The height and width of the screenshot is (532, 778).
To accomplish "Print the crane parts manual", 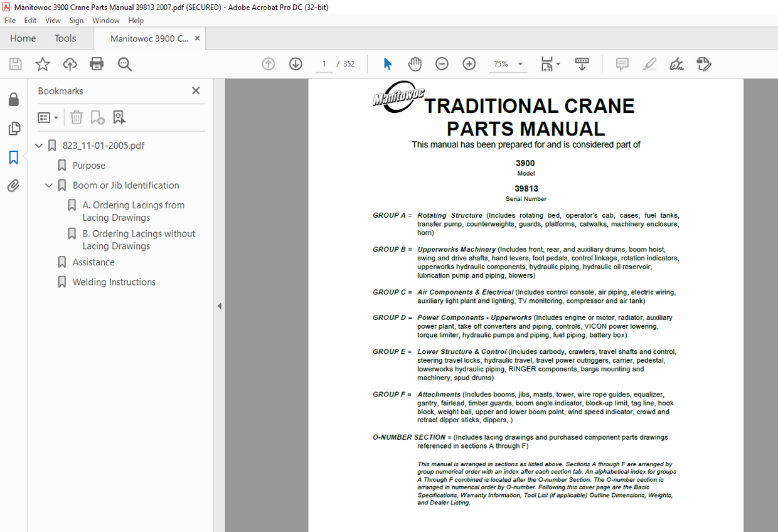I will click(x=98, y=63).
